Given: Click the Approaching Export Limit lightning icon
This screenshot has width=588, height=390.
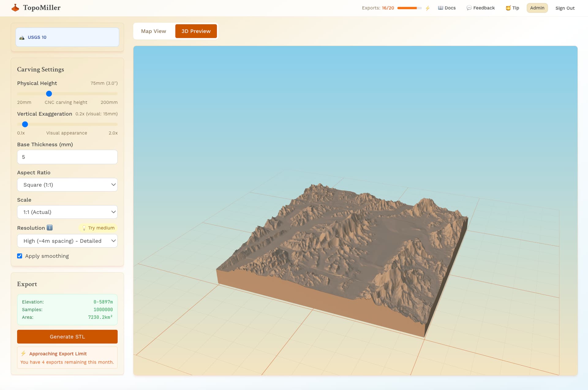Looking at the screenshot, I should (23, 353).
